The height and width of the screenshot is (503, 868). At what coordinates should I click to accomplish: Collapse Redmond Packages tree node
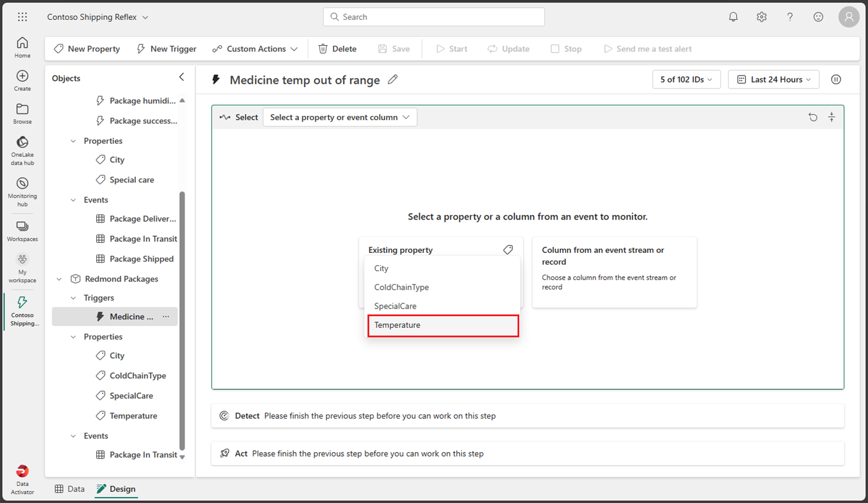pyautogui.click(x=59, y=279)
